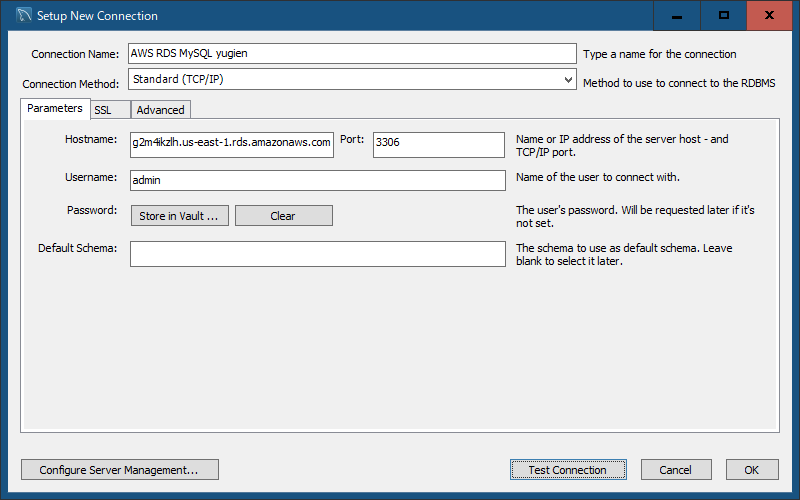Run Test Connection

pyautogui.click(x=568, y=469)
